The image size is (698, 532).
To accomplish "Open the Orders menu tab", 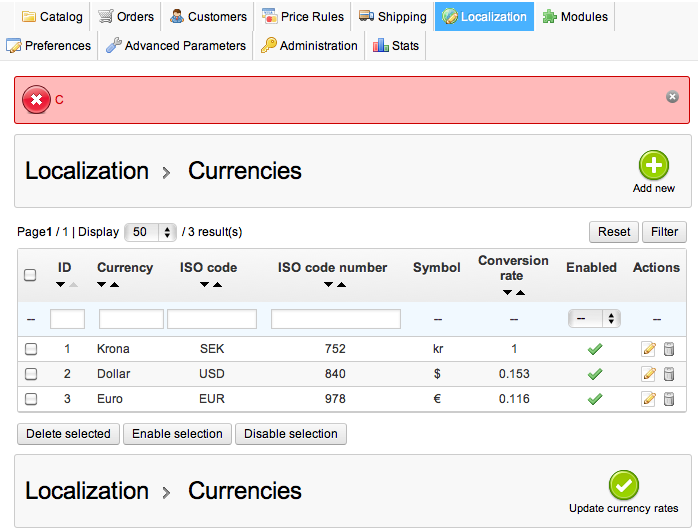I will point(126,16).
